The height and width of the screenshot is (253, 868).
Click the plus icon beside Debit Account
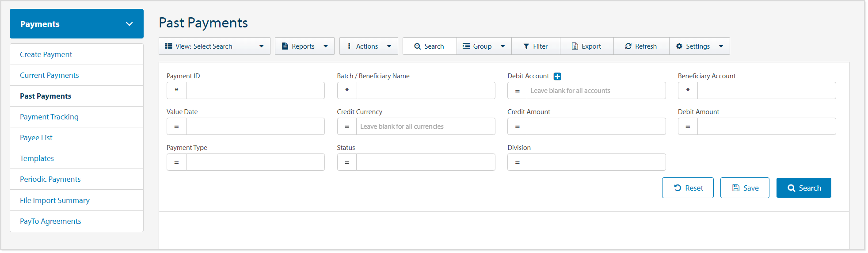pos(557,77)
